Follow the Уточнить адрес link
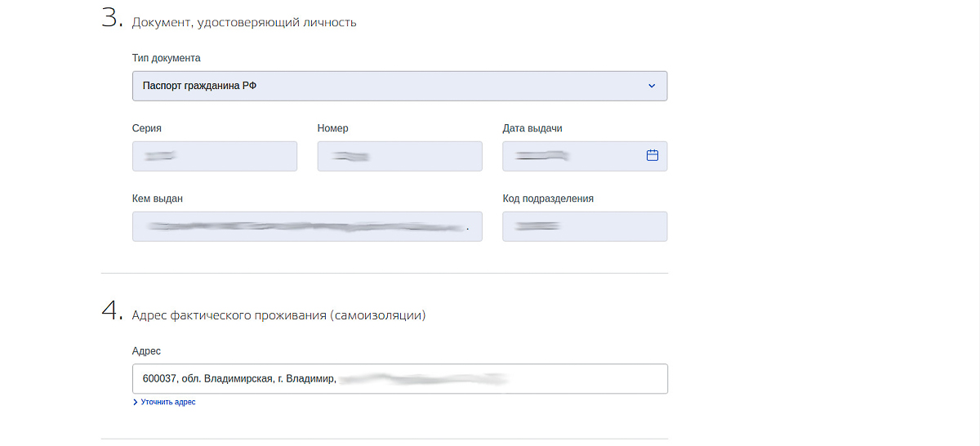Image resolution: width=980 pixels, height=446 pixels. click(x=167, y=403)
